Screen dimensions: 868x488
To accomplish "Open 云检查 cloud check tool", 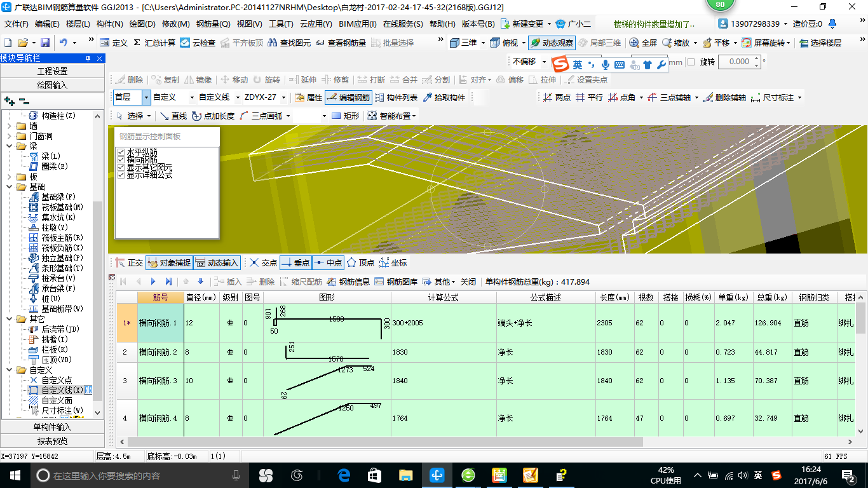I will pyautogui.click(x=197, y=43).
